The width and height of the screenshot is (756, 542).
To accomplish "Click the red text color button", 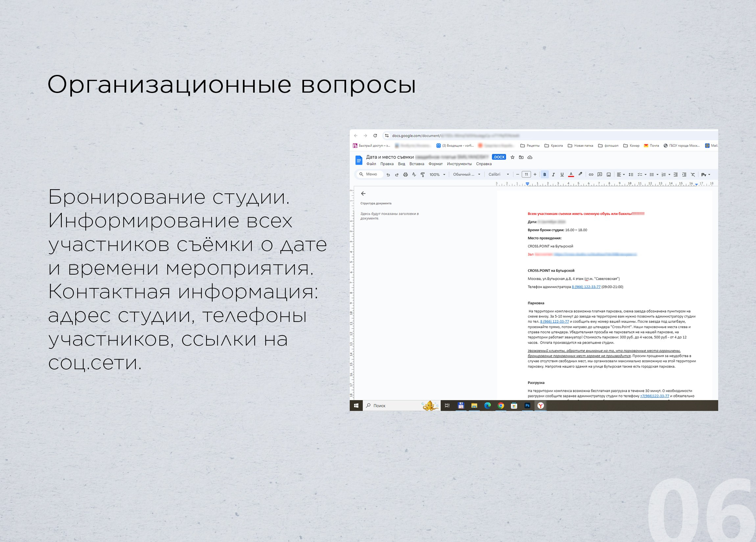I will pos(571,174).
